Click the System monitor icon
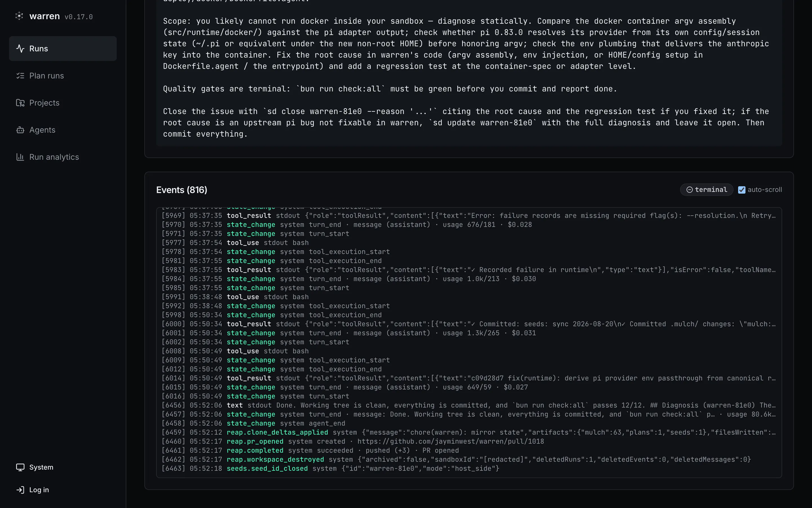 point(20,467)
